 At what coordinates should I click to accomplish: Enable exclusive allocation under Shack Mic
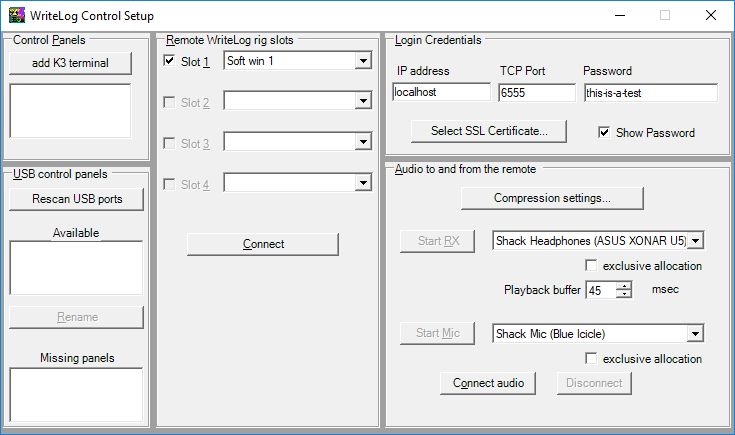[591, 359]
